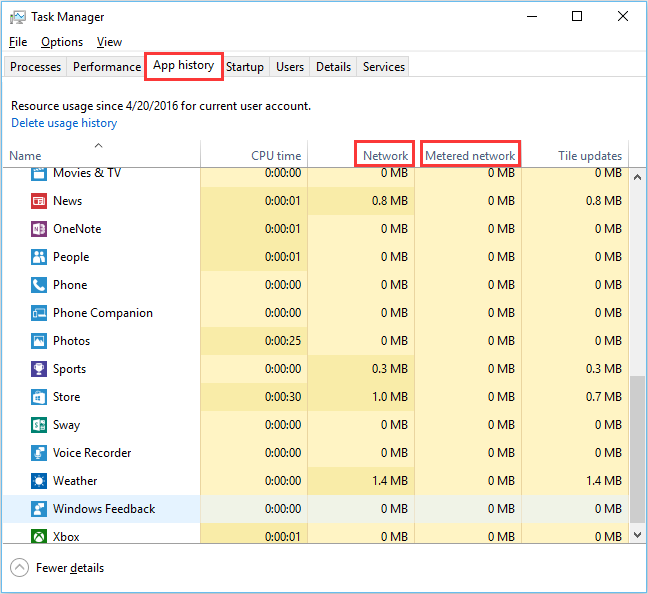Select the People row name

[71, 257]
